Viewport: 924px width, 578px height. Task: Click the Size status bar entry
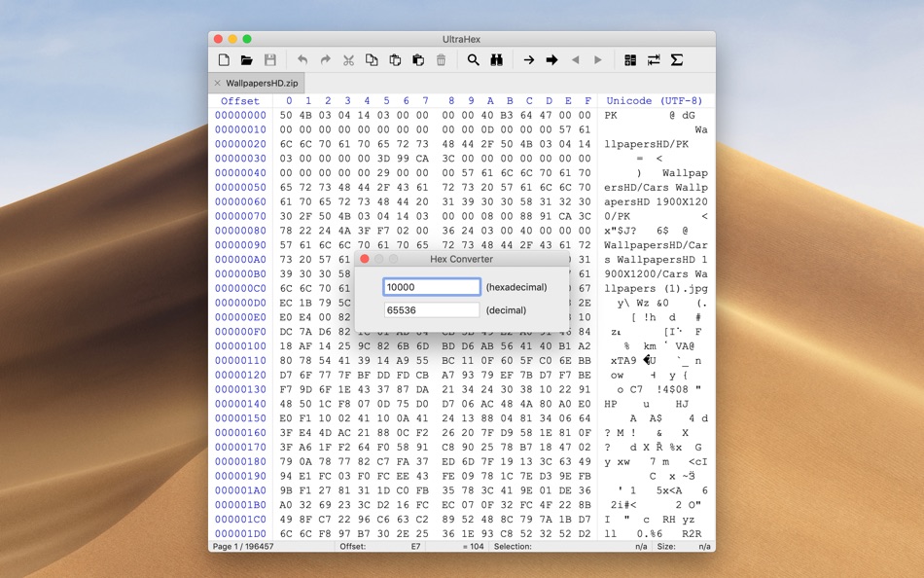[684, 547]
